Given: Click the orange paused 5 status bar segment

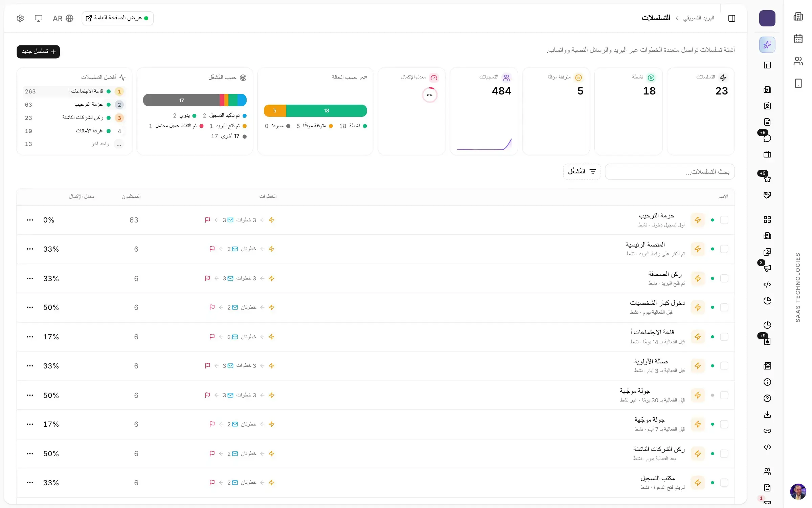Looking at the screenshot, I should click(x=275, y=111).
